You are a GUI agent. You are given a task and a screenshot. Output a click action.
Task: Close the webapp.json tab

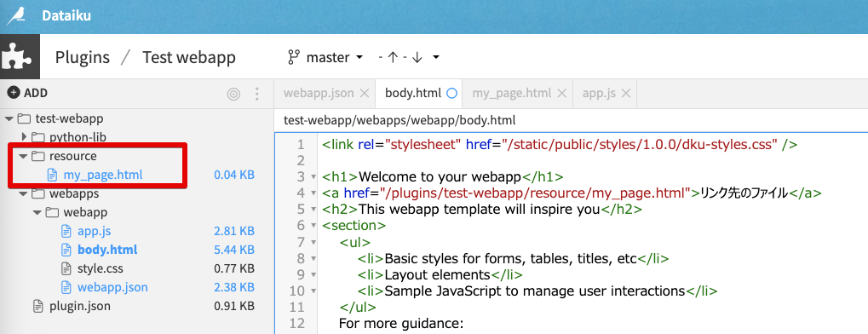pyautogui.click(x=365, y=94)
